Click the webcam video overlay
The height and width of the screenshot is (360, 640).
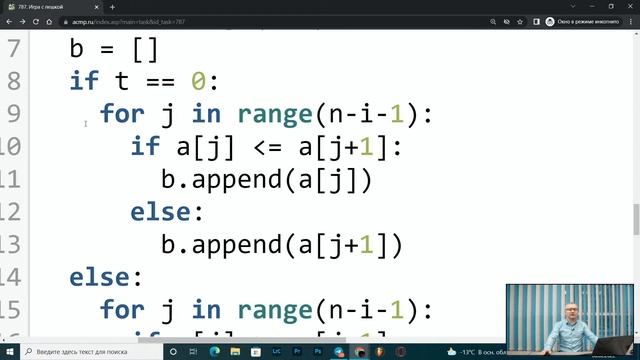[570, 319]
